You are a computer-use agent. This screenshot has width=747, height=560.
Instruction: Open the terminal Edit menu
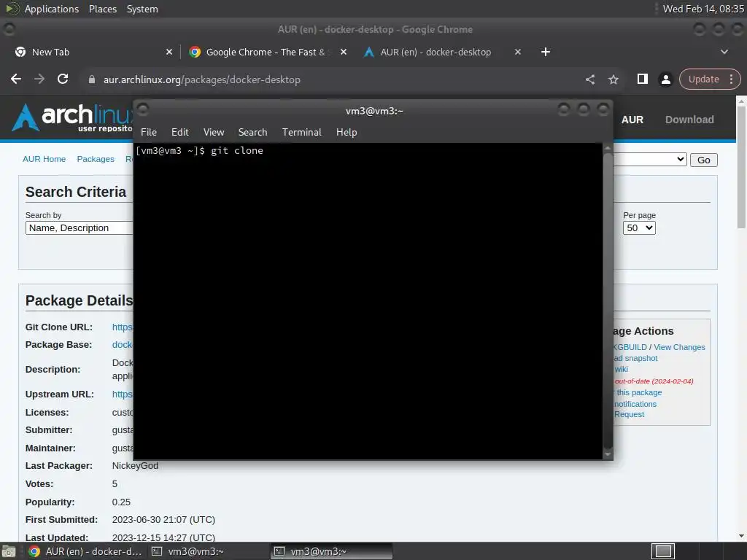pyautogui.click(x=180, y=133)
